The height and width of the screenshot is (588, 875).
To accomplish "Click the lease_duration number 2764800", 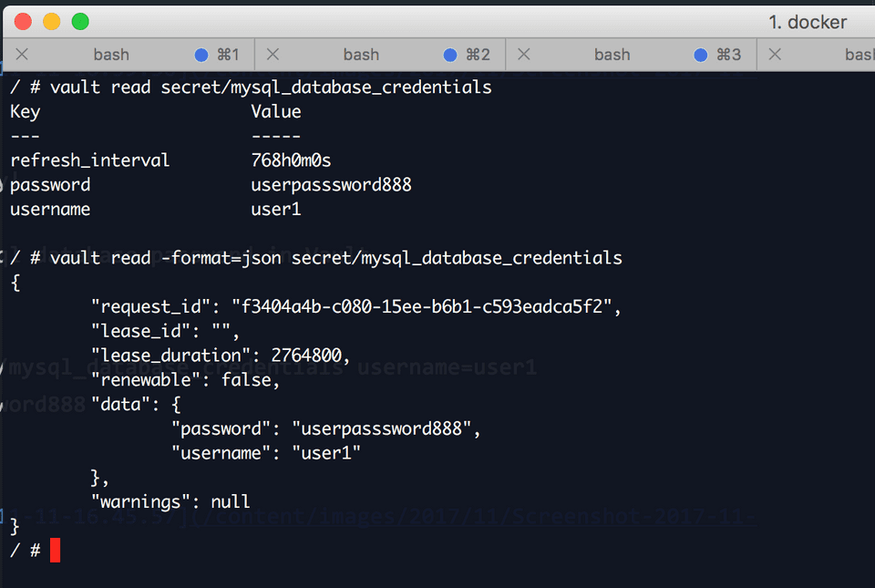I will pos(306,356).
